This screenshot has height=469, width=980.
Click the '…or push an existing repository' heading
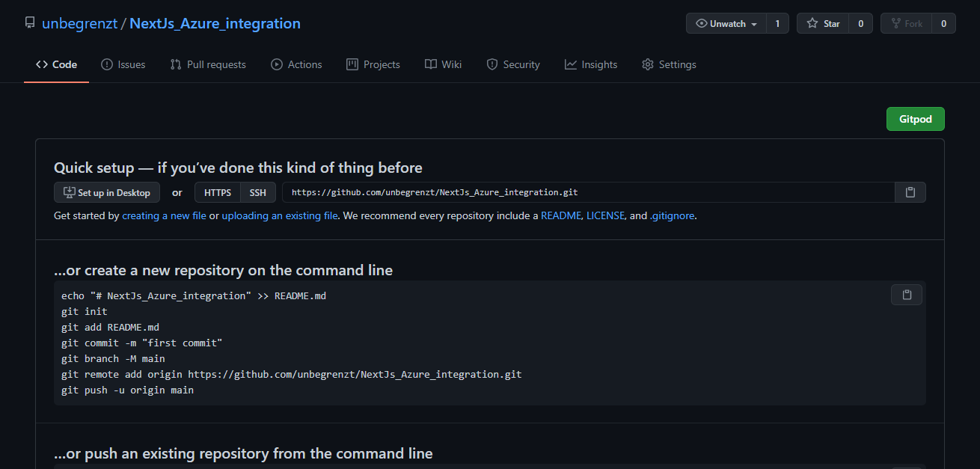click(243, 453)
